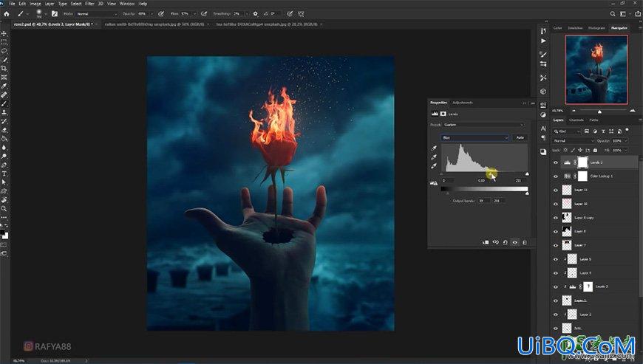Image resolution: width=643 pixels, height=364 pixels.
Task: Reset Levels adjustment to defaults
Action: [x=506, y=242]
